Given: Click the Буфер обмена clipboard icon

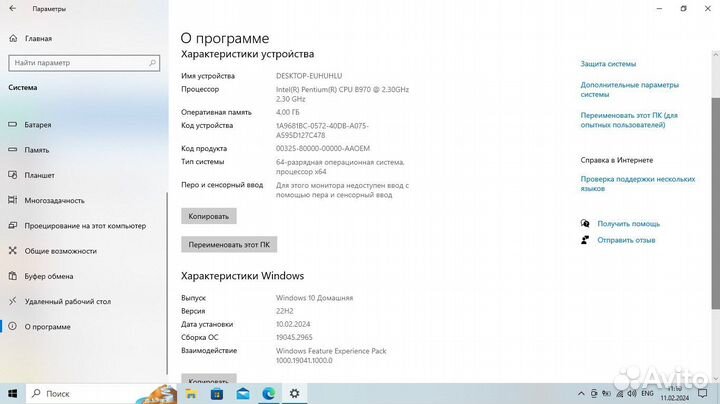Looking at the screenshot, I should click(12, 276).
